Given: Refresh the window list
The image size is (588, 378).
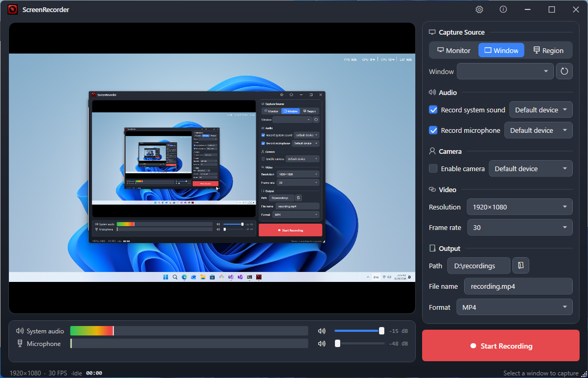Looking at the screenshot, I should [x=564, y=71].
